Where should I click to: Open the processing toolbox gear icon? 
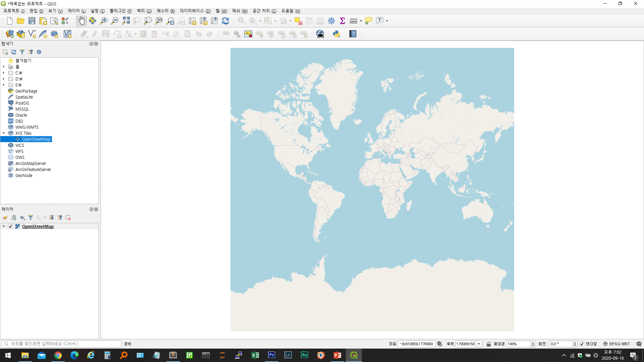pos(331,21)
